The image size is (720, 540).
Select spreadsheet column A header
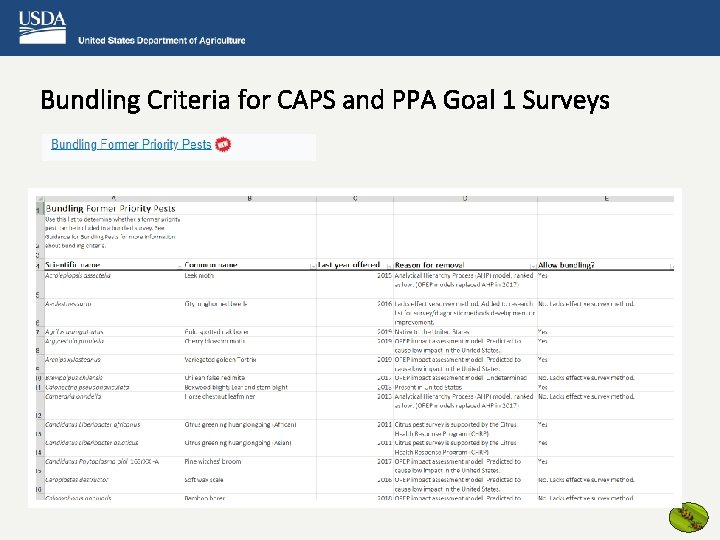(113, 198)
